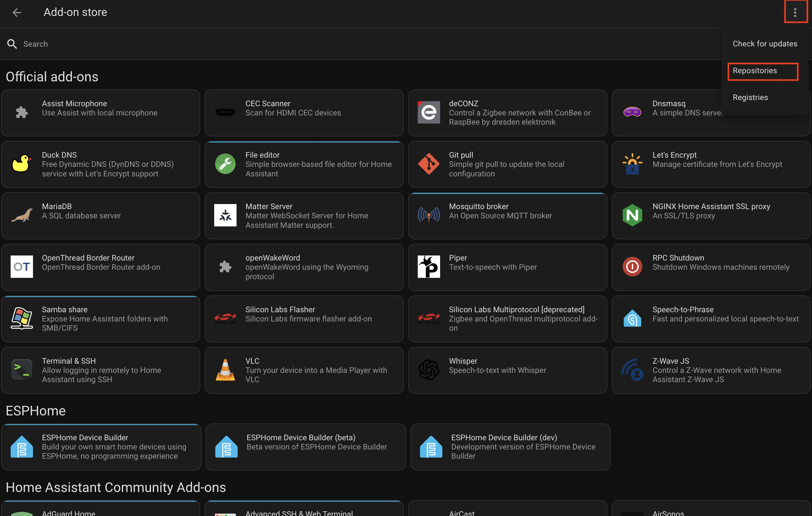Image resolution: width=812 pixels, height=516 pixels.
Task: Click the Dnsmasq mask icon
Action: tap(632, 112)
